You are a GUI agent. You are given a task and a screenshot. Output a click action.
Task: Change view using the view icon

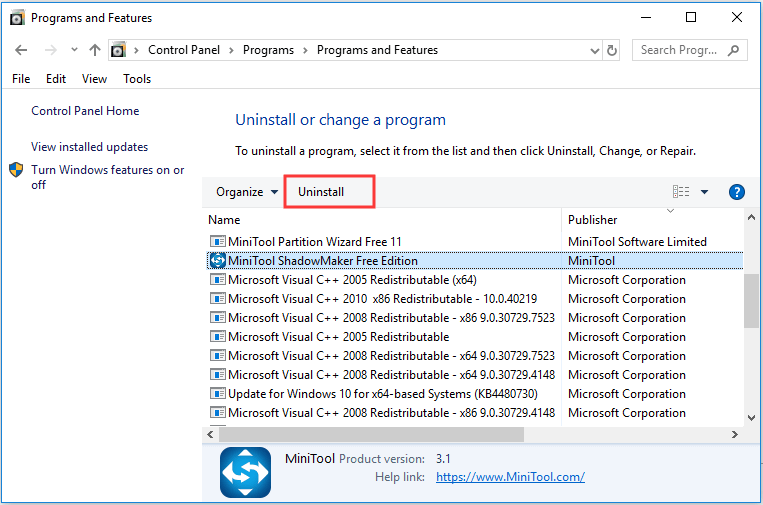(x=681, y=192)
